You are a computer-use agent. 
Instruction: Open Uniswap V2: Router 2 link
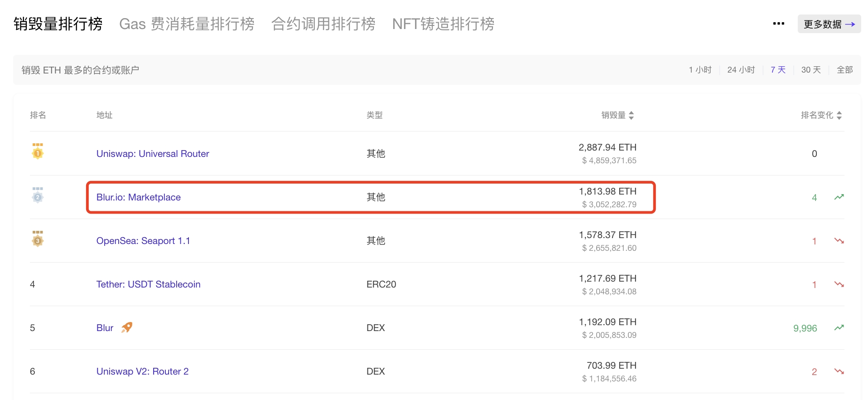142,371
